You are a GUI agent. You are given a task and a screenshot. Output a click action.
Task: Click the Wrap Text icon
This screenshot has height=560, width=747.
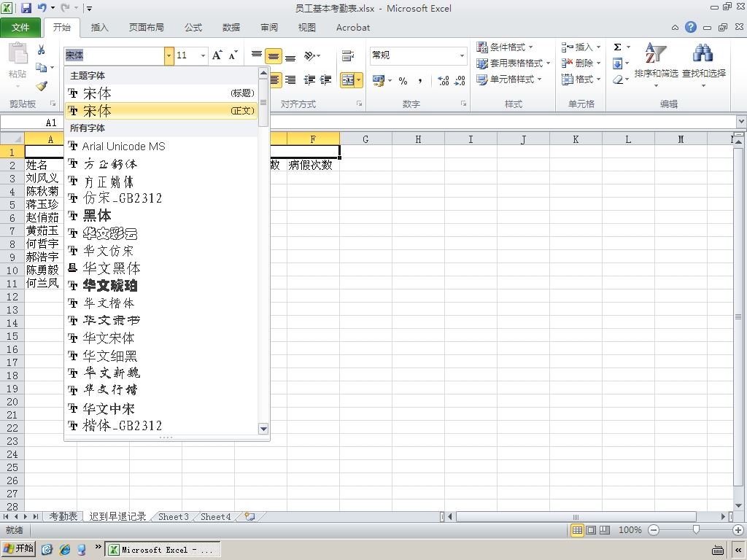[348, 56]
